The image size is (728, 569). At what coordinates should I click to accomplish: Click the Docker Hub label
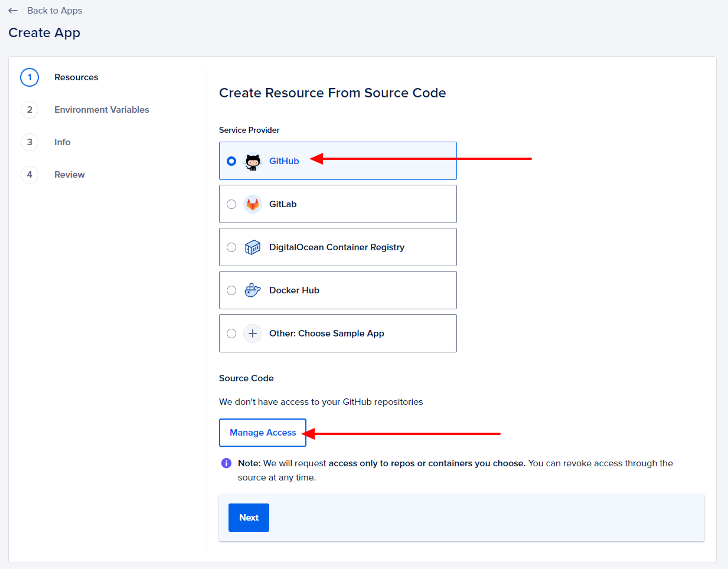(x=294, y=290)
